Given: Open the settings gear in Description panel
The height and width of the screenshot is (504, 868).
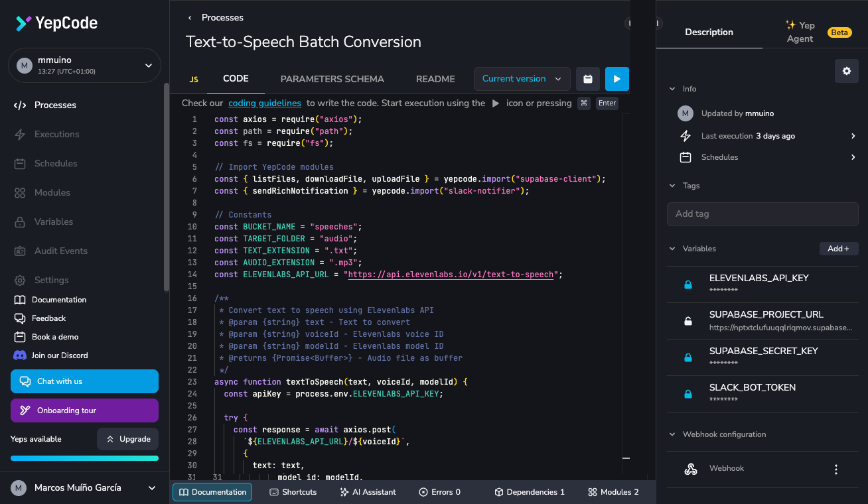Looking at the screenshot, I should tap(846, 70).
